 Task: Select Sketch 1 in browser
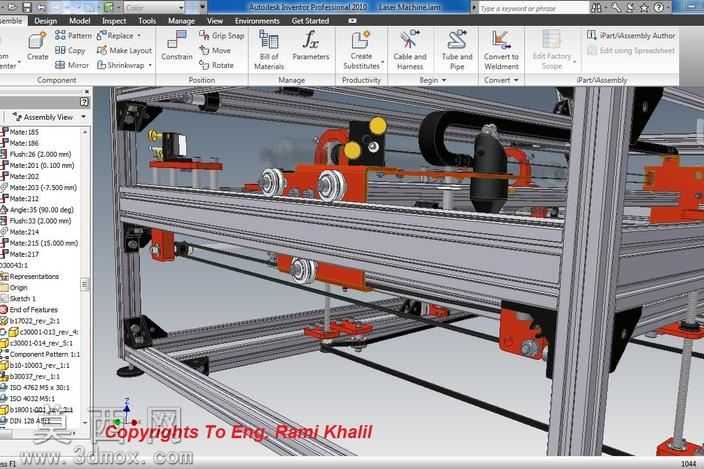click(x=18, y=299)
